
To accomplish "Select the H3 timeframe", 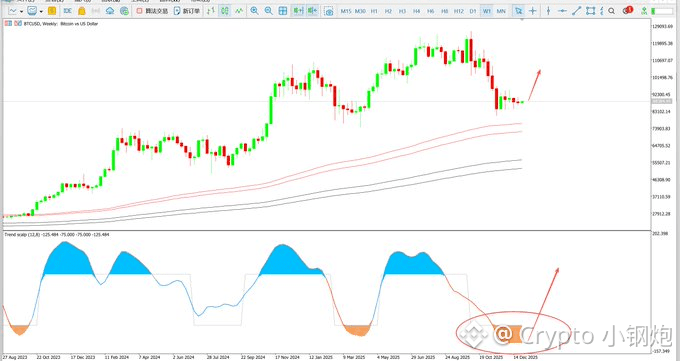I will tap(402, 11).
